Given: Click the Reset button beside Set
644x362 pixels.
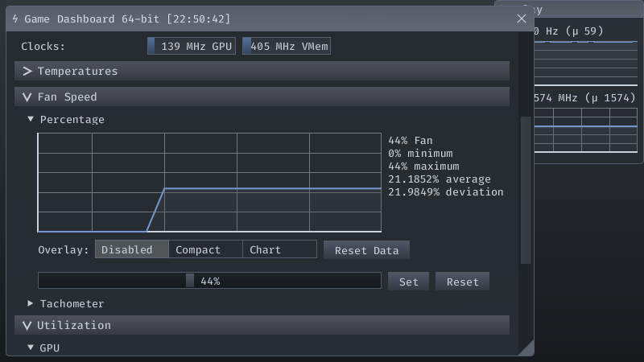Looking at the screenshot, I should pos(462,282).
